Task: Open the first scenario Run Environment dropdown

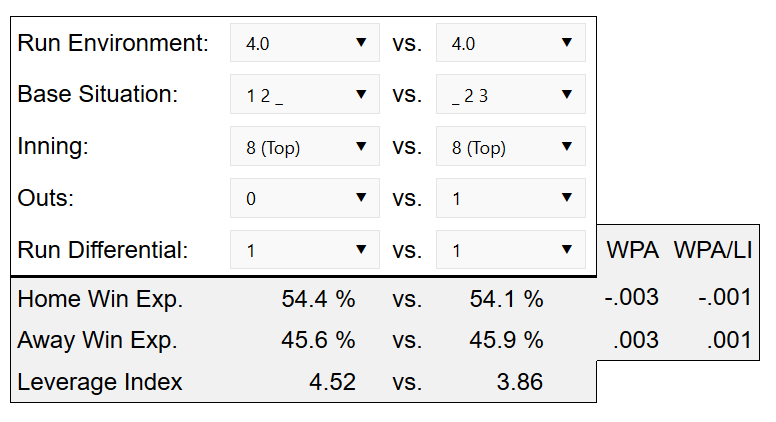Action: [x=304, y=43]
